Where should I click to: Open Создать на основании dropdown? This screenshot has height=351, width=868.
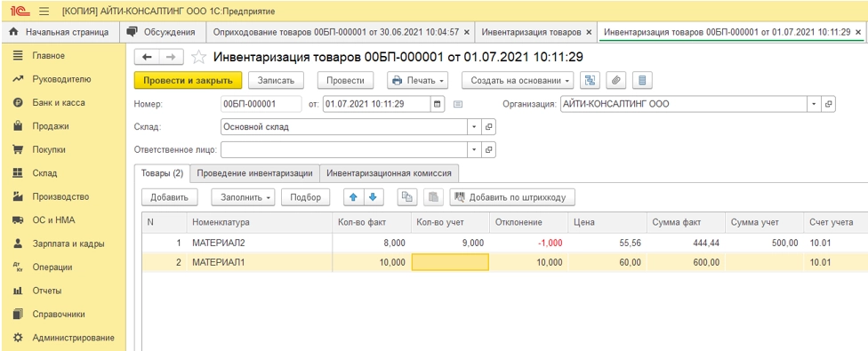click(x=518, y=80)
